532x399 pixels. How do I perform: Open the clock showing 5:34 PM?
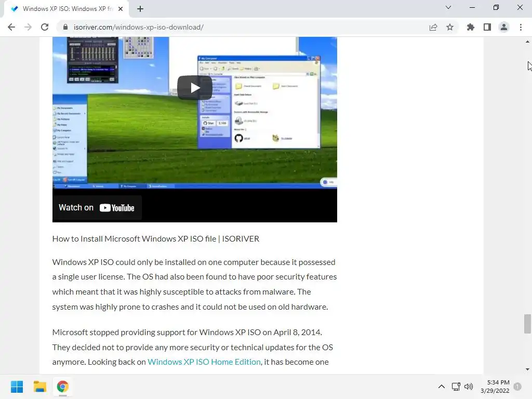click(x=495, y=387)
